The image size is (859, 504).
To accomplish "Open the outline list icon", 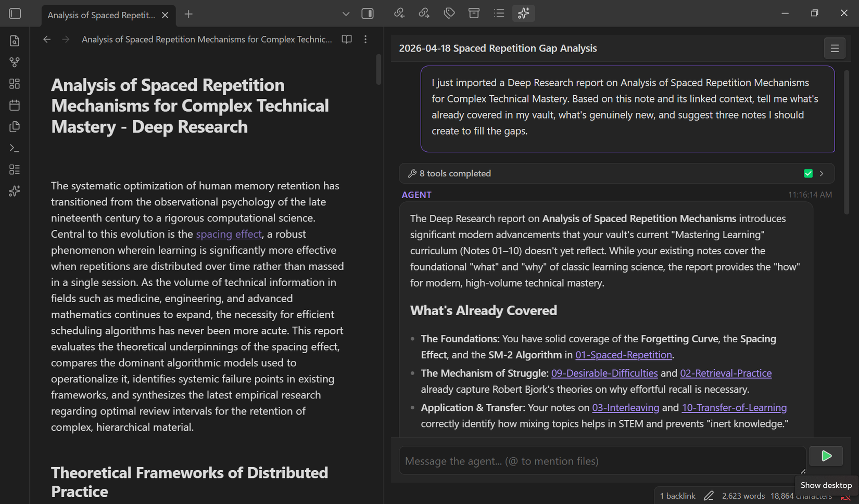I will 499,14.
